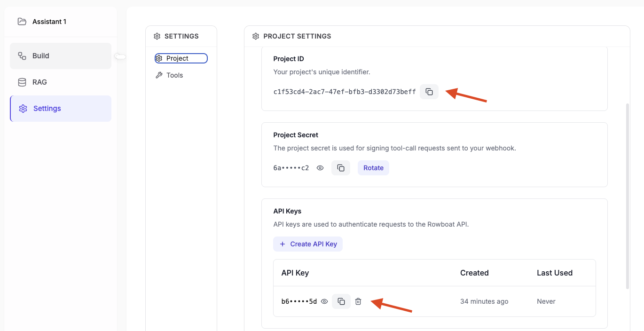
Task: Go to the RAG page
Action: tap(40, 82)
